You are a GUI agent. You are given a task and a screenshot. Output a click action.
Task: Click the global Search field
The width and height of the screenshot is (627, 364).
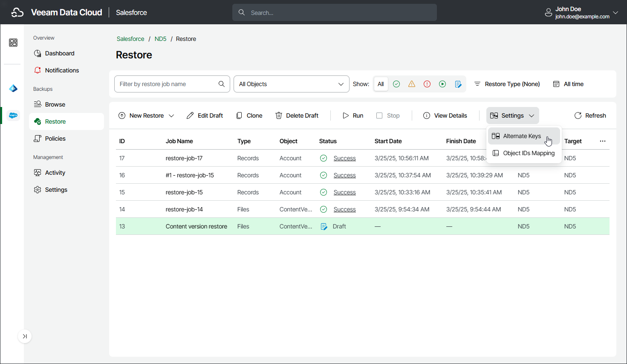(x=335, y=13)
